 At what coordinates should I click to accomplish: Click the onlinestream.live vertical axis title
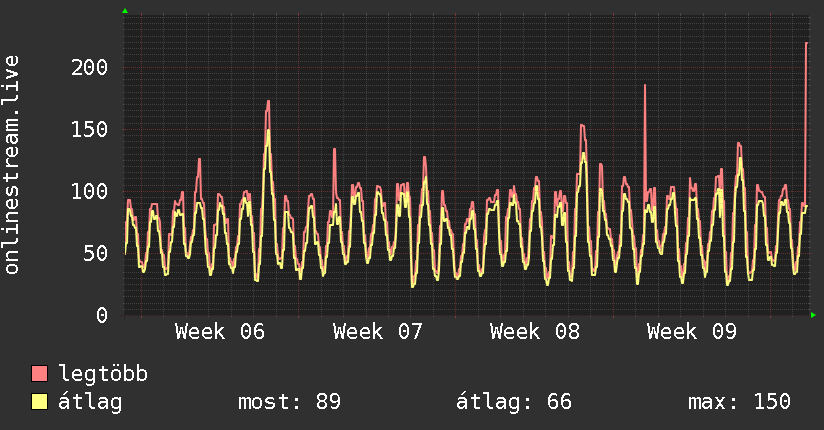click(x=12, y=165)
